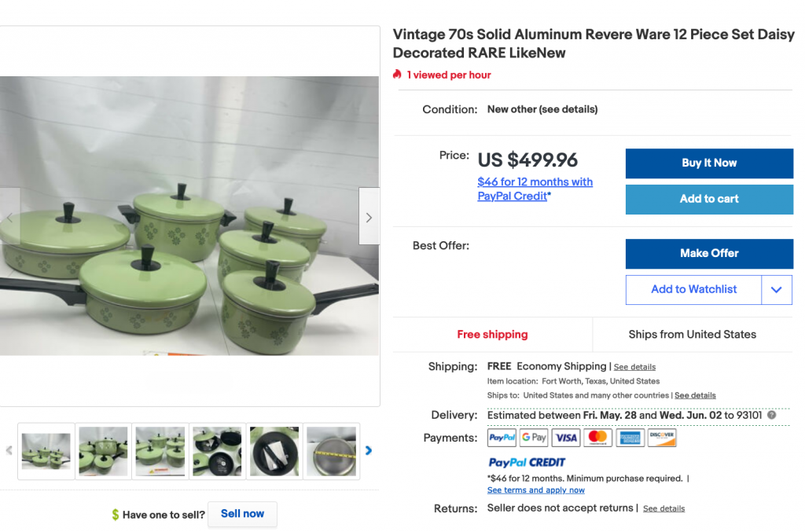Open the $46 for 12 months PayPal Credit link
The height and width of the screenshot is (532, 805).
(535, 189)
